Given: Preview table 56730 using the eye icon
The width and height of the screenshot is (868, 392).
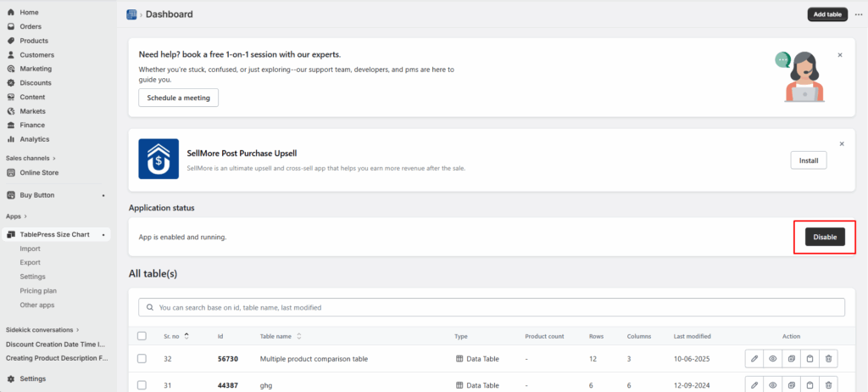Looking at the screenshot, I should click(x=773, y=359).
